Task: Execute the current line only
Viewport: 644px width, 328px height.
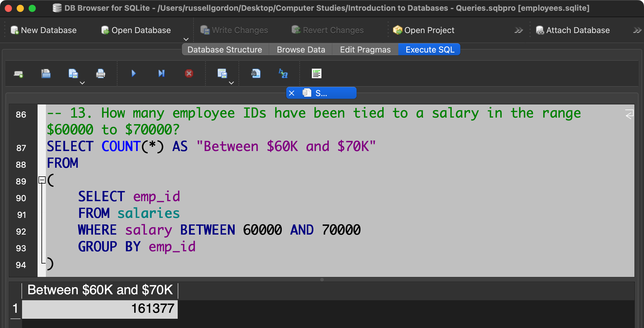Action: pyautogui.click(x=161, y=73)
